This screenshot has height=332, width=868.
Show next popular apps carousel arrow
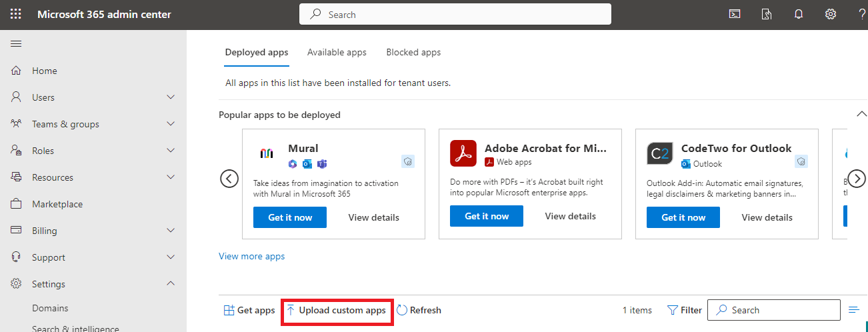[856, 179]
